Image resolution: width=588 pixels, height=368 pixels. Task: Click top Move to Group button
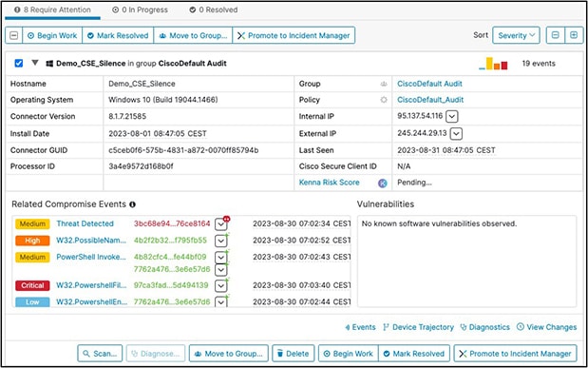[x=193, y=35]
